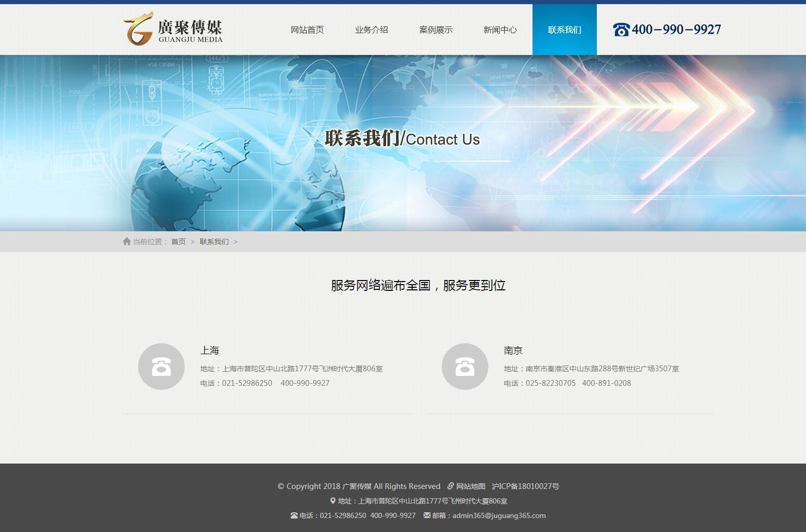806x532 pixels.
Task: Click the 沪ICP备18010027号 registration link
Action: click(525, 486)
